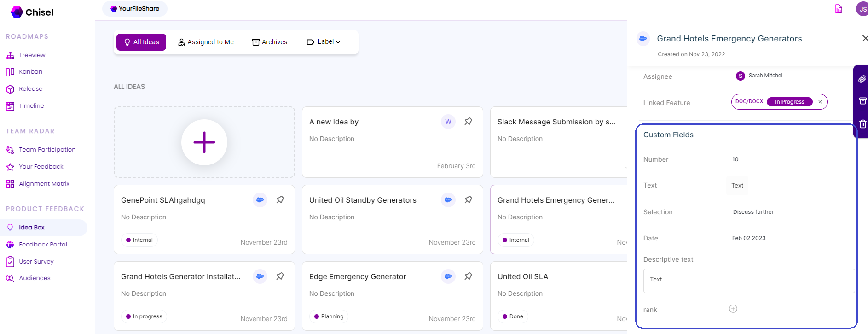The image size is (868, 334).
Task: Open Feedback Portal in sidebar
Action: click(43, 245)
